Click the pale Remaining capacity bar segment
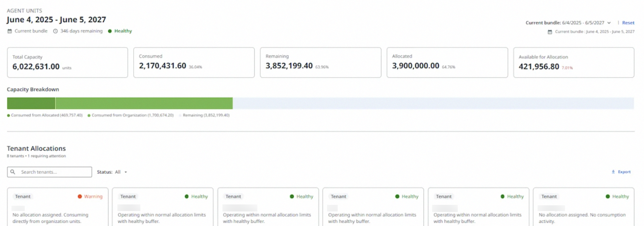644x226 pixels. click(433, 103)
